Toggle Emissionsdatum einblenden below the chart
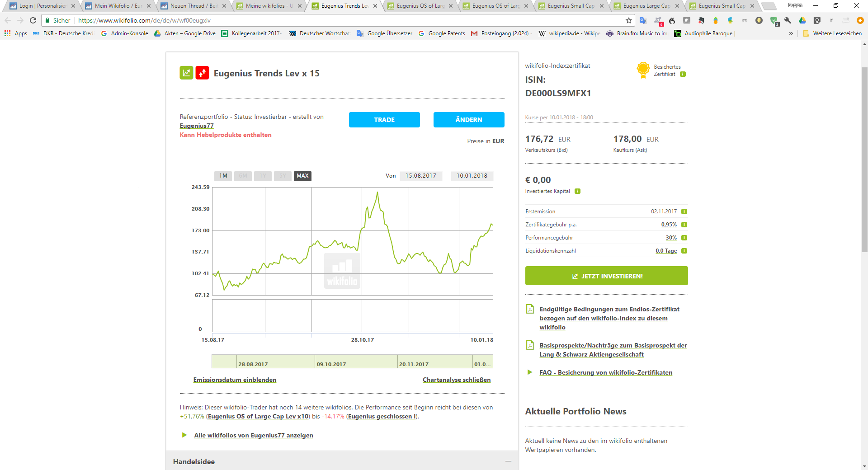The image size is (868, 470). 235,380
